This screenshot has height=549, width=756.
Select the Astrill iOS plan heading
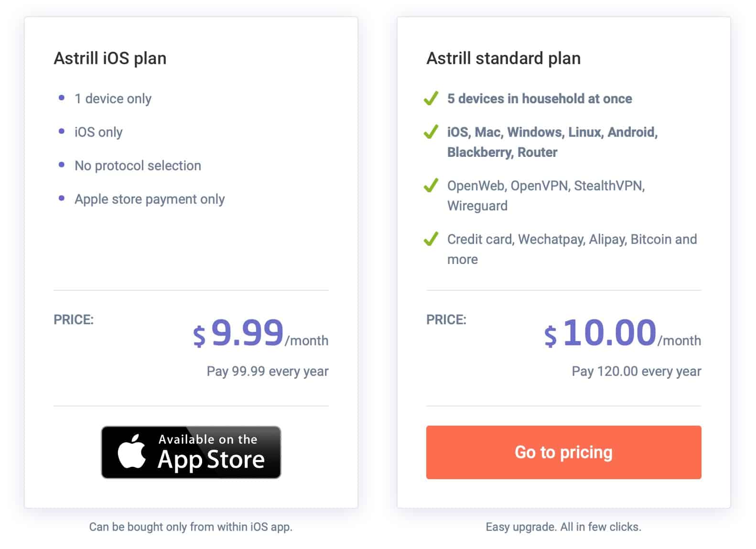[110, 58]
